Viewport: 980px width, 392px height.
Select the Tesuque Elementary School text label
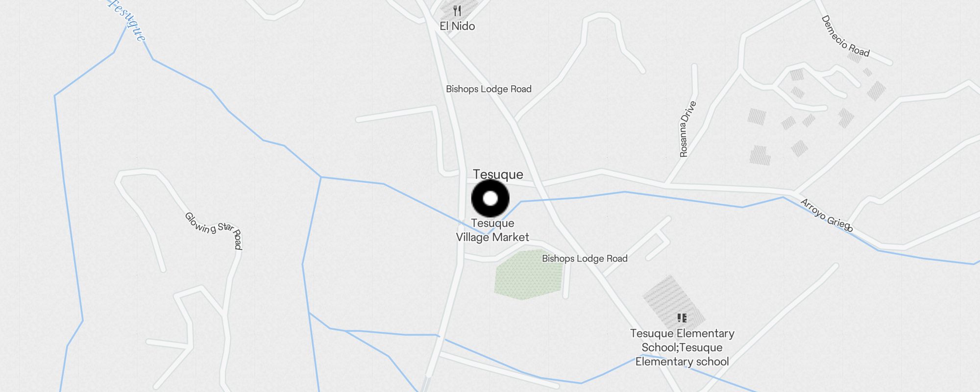tap(682, 347)
